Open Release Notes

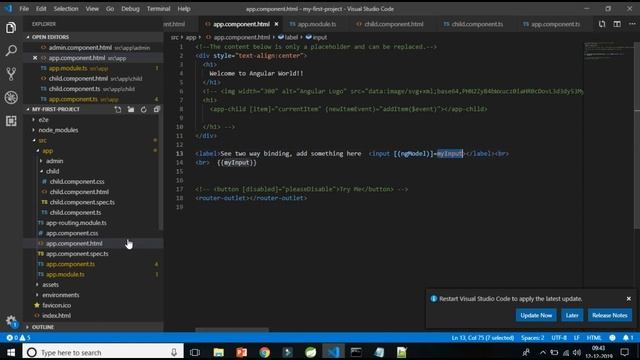tap(609, 315)
